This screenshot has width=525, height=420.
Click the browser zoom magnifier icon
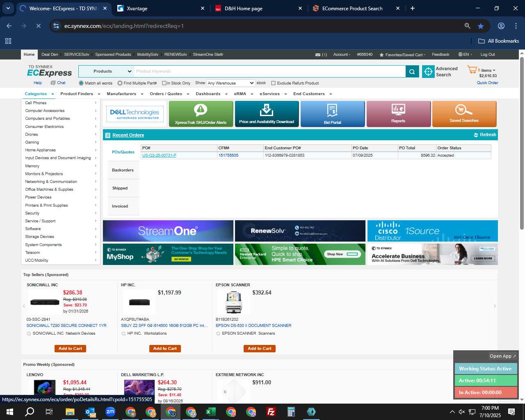[467, 26]
